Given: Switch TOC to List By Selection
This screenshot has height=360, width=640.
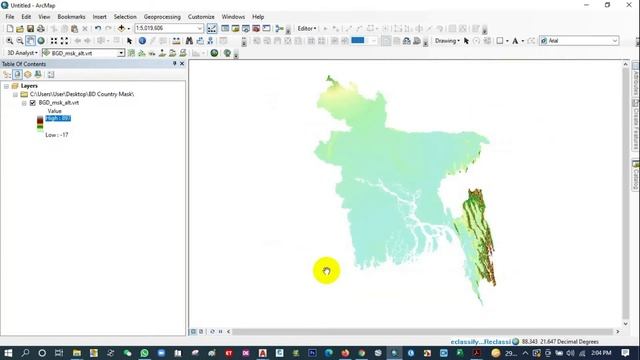Looking at the screenshot, I should [38, 75].
